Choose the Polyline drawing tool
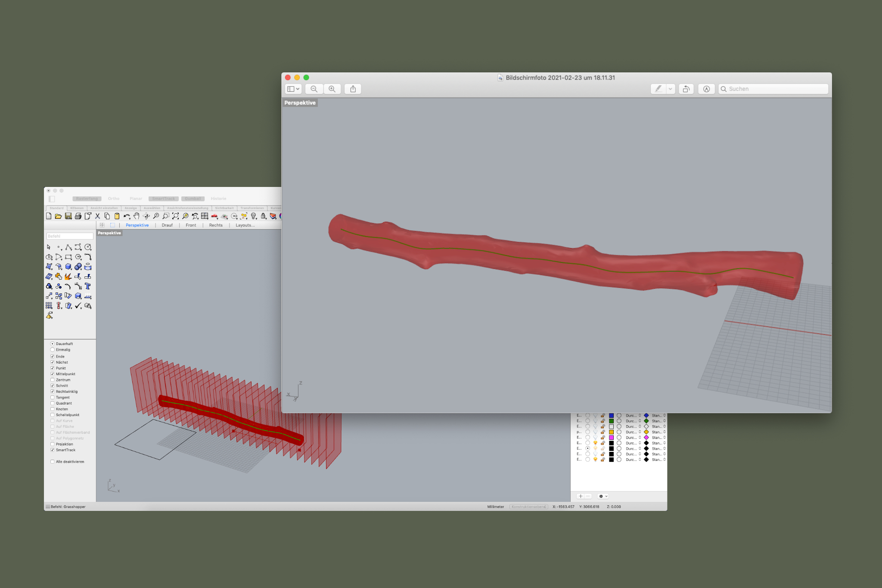The height and width of the screenshot is (588, 882). pos(68,247)
